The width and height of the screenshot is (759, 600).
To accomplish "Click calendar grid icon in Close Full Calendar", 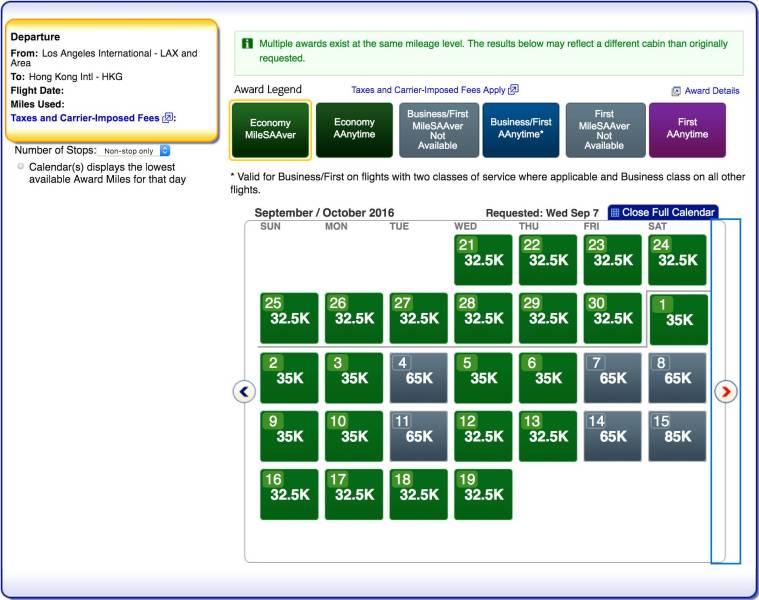I will (615, 213).
